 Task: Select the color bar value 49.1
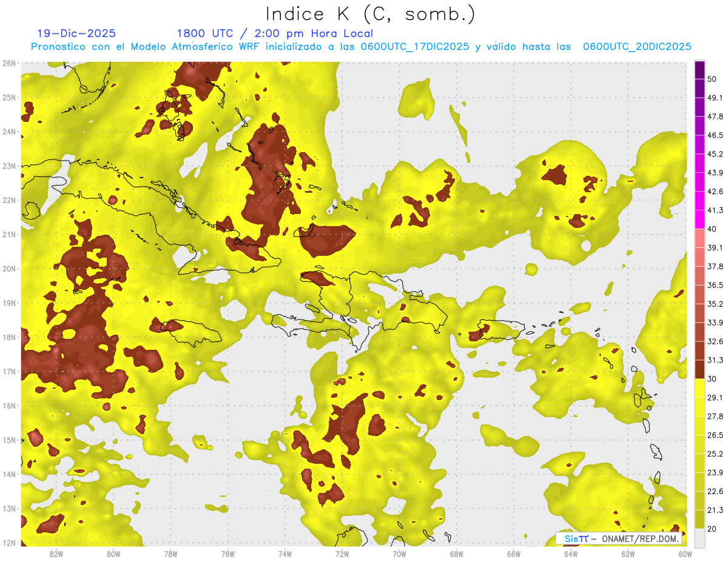coord(715,98)
